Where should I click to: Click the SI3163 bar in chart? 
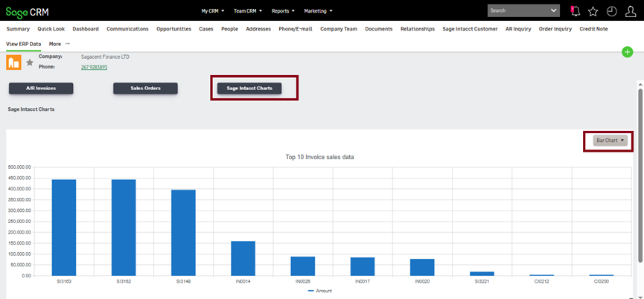coord(64,227)
